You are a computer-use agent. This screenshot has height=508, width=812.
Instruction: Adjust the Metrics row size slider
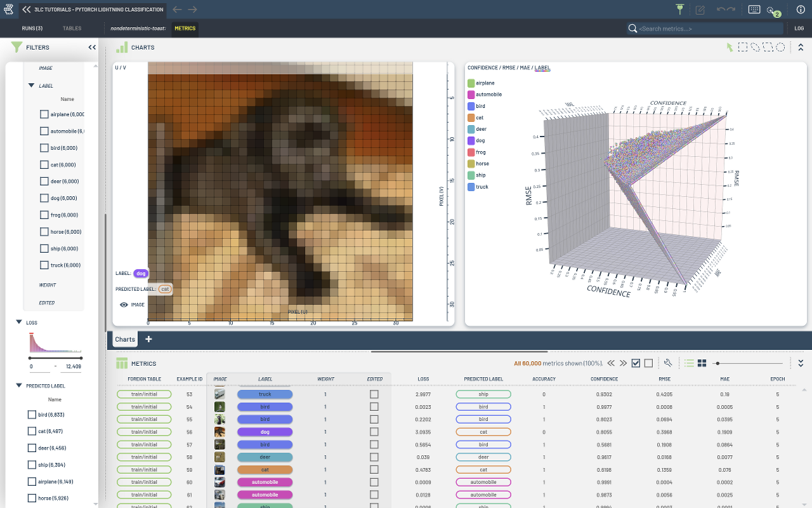[717, 363]
